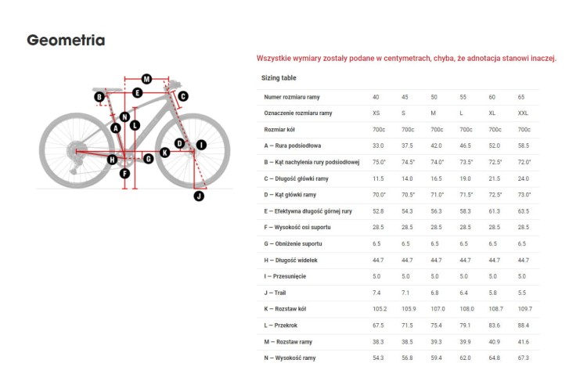Select the A seat tube marker
This screenshot has height=392, width=587.
pos(116,128)
